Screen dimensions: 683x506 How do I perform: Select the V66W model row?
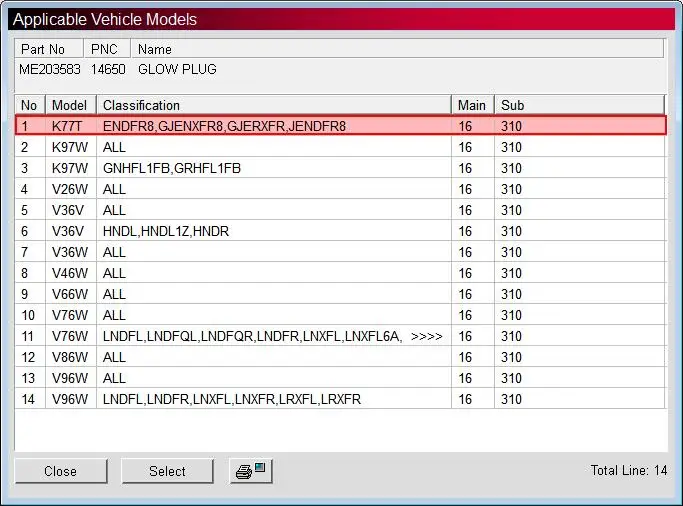[x=341, y=294]
